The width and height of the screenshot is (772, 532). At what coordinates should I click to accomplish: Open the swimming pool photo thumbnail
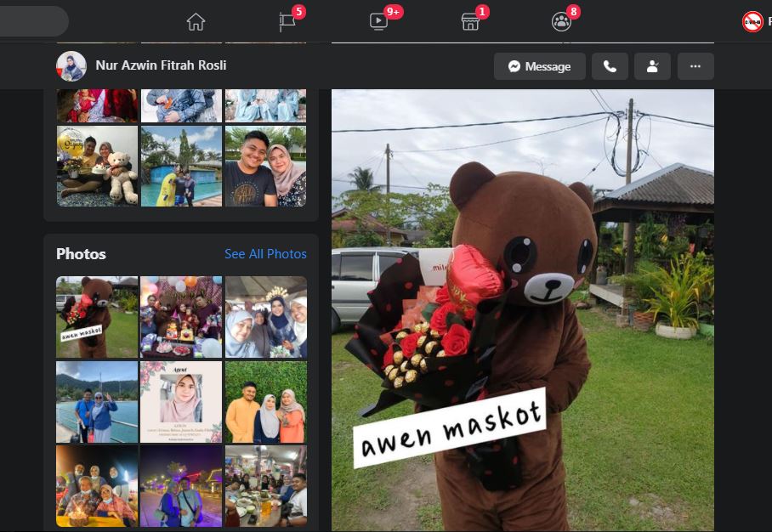coord(181,167)
